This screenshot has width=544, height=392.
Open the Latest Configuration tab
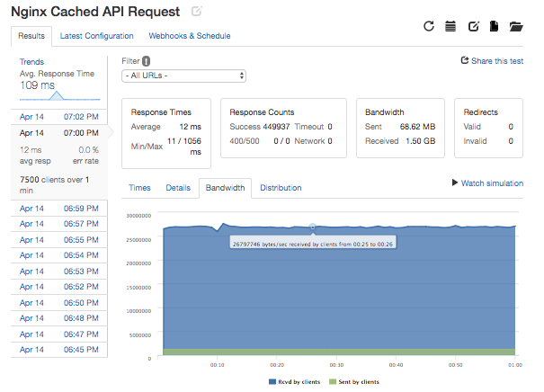[96, 36]
